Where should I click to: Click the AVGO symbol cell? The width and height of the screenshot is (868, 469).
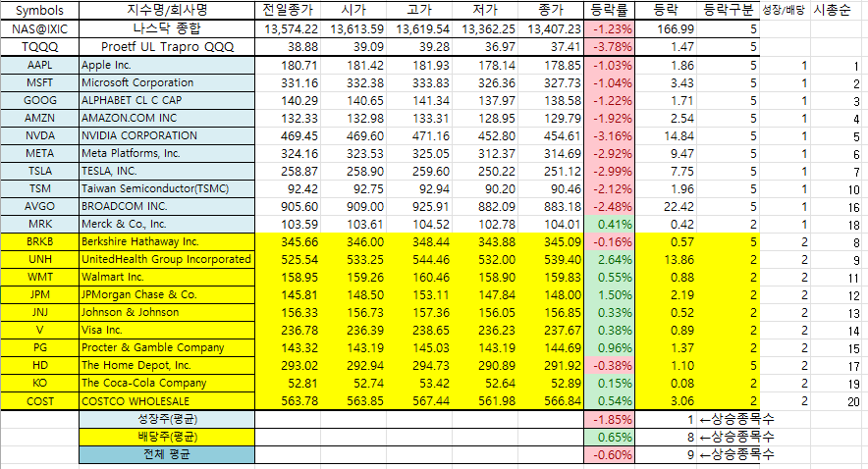pyautogui.click(x=40, y=207)
